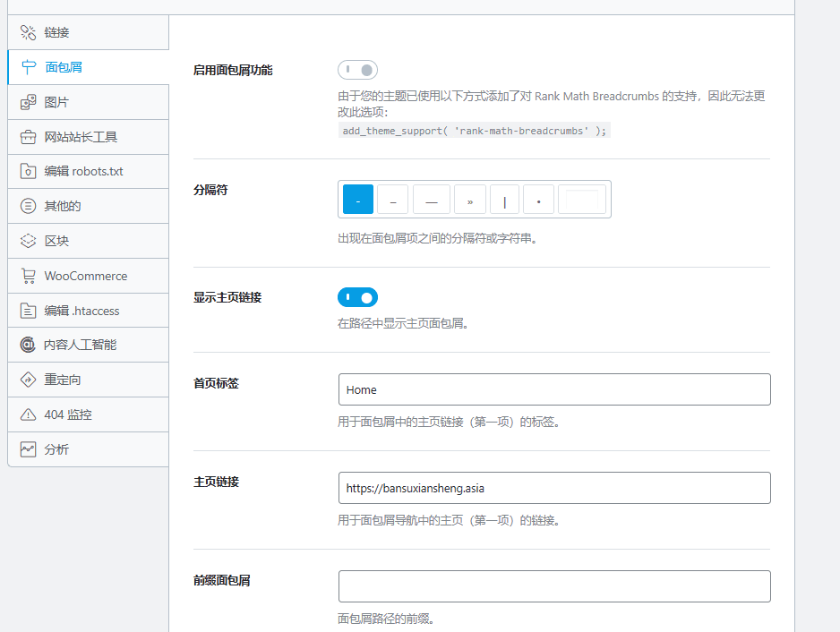Open the 网站站长工具 tab
This screenshot has height=632, width=840.
point(89,137)
